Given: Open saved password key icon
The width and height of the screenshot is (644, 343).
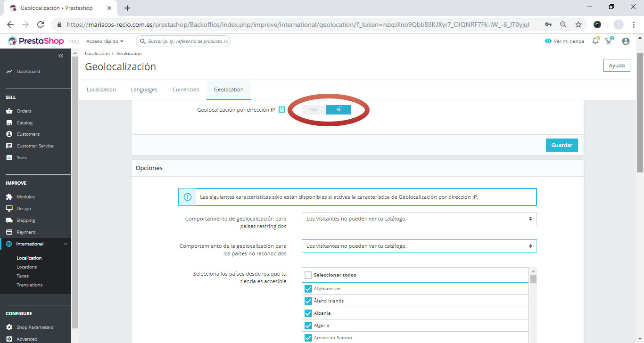Looking at the screenshot, I should click(x=548, y=24).
